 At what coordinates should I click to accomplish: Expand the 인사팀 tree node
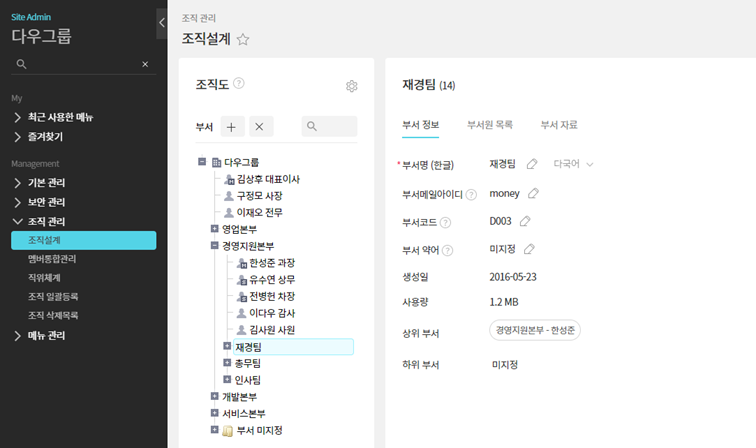click(x=227, y=380)
